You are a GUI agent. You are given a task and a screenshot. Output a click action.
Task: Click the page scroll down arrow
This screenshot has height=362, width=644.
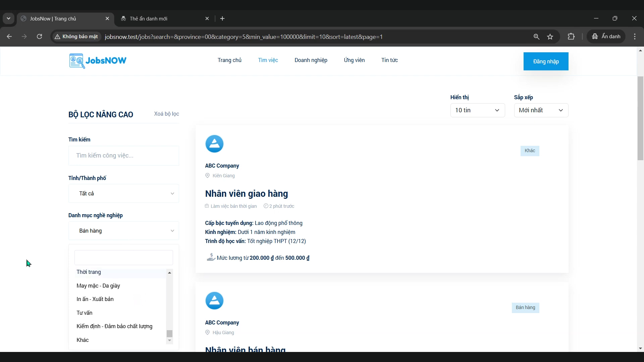click(641, 349)
